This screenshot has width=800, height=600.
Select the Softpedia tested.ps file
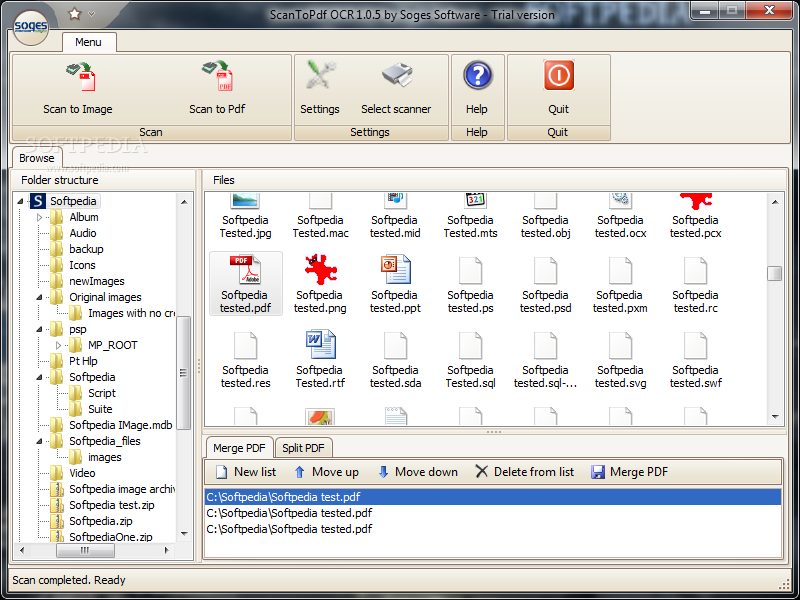point(470,284)
